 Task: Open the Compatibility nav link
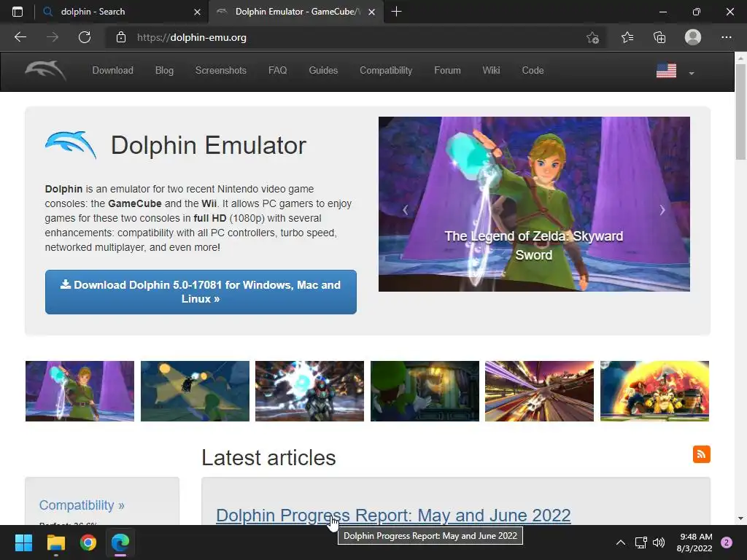(386, 71)
